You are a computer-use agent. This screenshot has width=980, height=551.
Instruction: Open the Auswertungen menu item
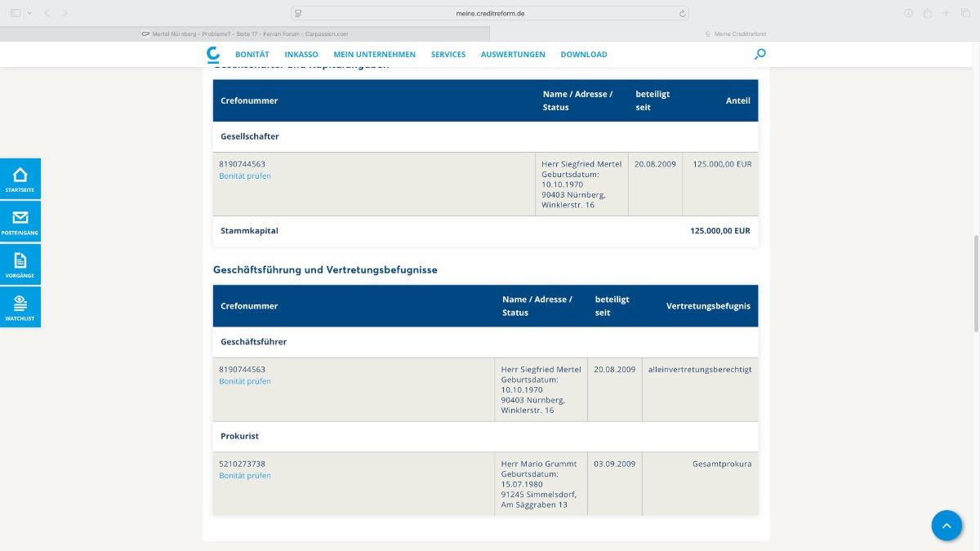pyautogui.click(x=513, y=55)
